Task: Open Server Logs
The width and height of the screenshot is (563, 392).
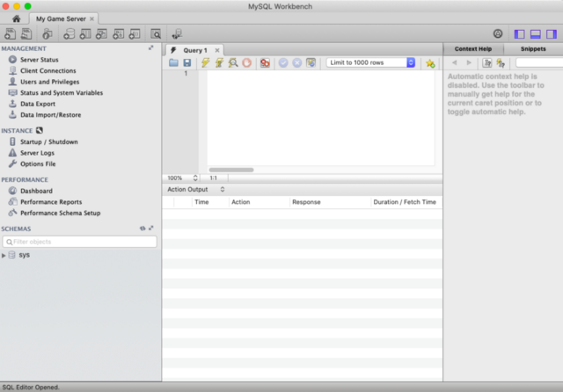Action: point(37,153)
